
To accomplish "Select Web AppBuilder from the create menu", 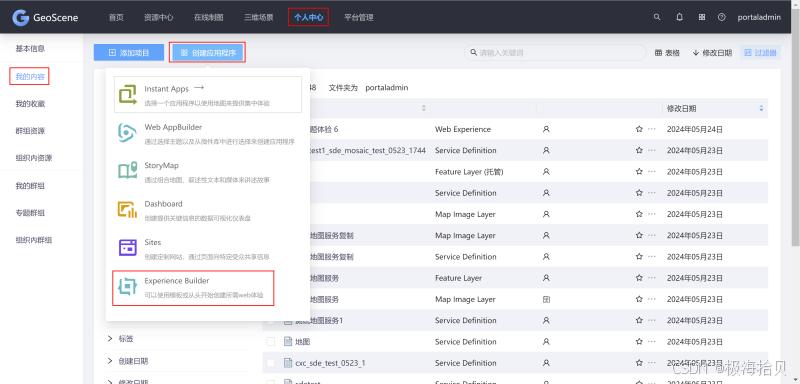I will point(208,133).
